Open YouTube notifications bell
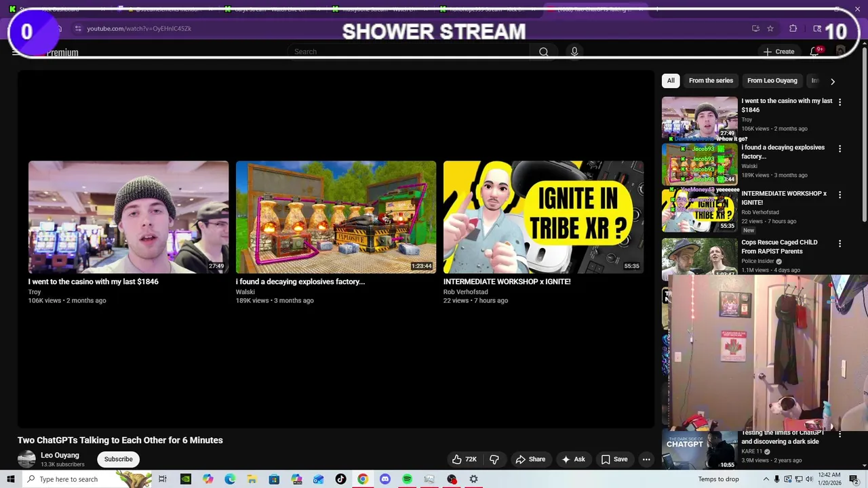 tap(814, 52)
